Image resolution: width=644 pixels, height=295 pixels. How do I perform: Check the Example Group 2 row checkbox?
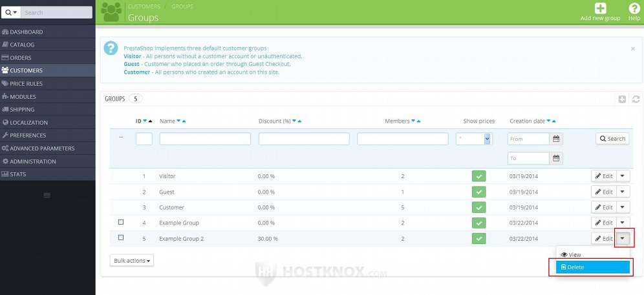coord(121,238)
